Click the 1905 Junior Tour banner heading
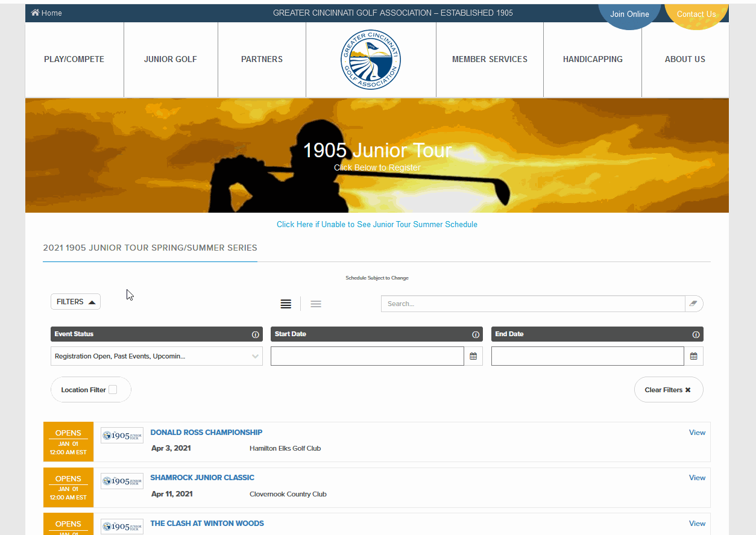Image resolution: width=756 pixels, height=535 pixels. (377, 151)
